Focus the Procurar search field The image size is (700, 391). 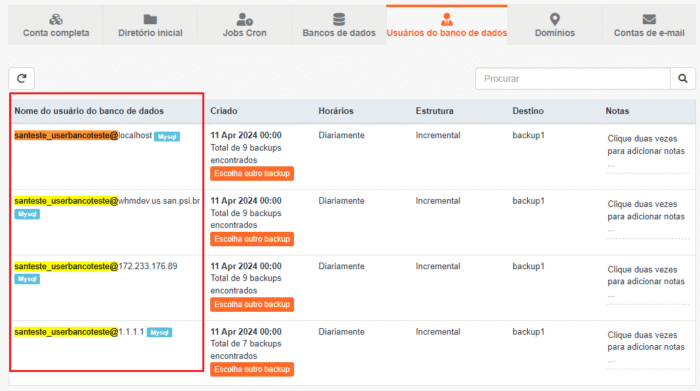click(573, 79)
